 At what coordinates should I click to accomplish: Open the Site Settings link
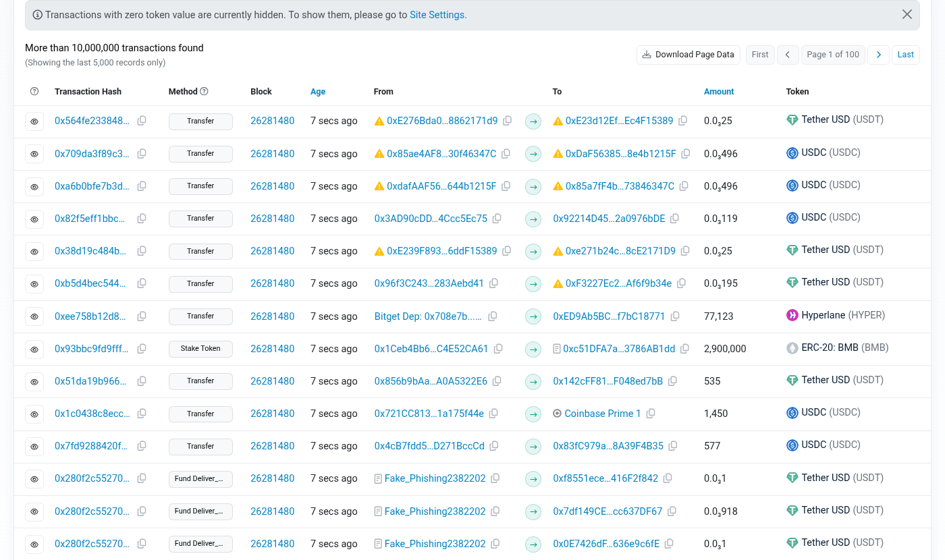[x=438, y=15]
